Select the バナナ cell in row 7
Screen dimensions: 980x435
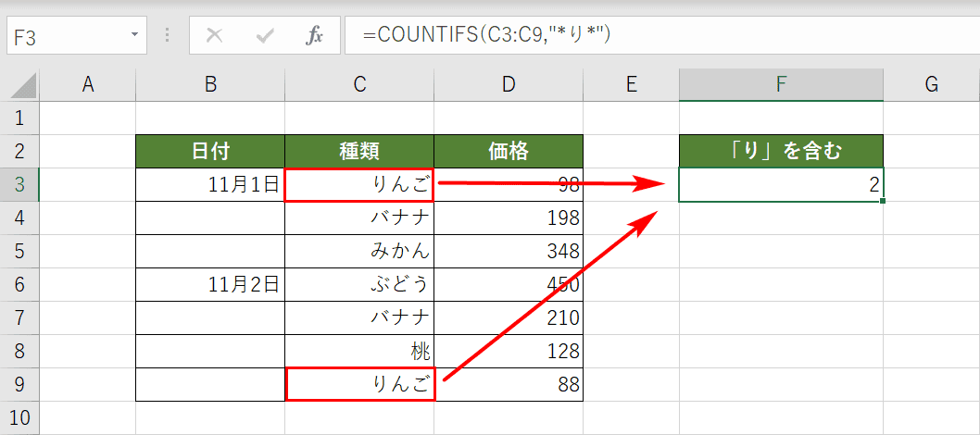359,318
